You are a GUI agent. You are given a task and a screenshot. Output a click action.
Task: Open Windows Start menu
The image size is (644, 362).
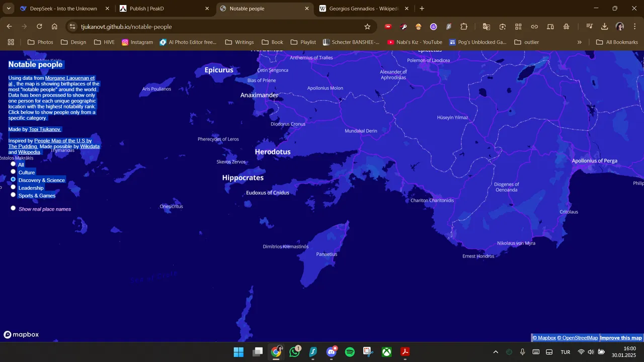238,352
